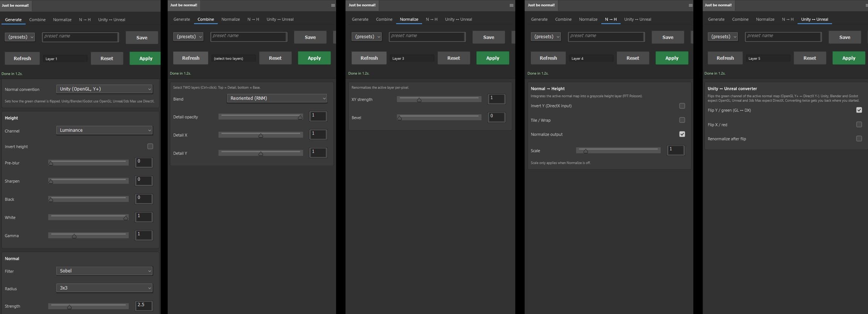Viewport: 868px width, 314px height.
Task: Open hamburger menu in Normalize panel
Action: click(x=511, y=5)
